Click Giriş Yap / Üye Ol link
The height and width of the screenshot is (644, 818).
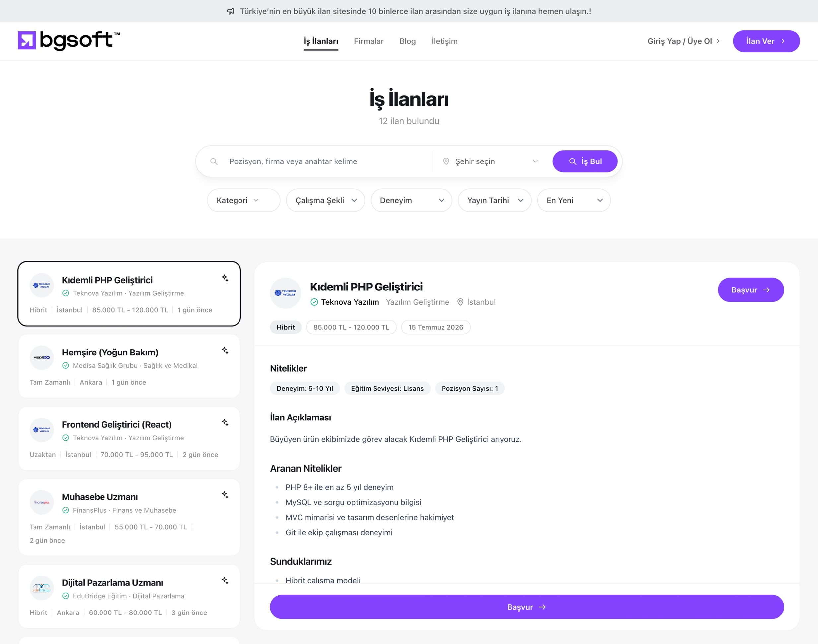pyautogui.click(x=684, y=41)
